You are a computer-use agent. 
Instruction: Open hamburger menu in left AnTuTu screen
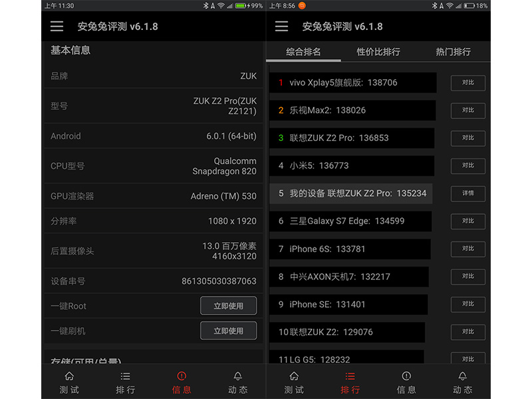coord(57,26)
